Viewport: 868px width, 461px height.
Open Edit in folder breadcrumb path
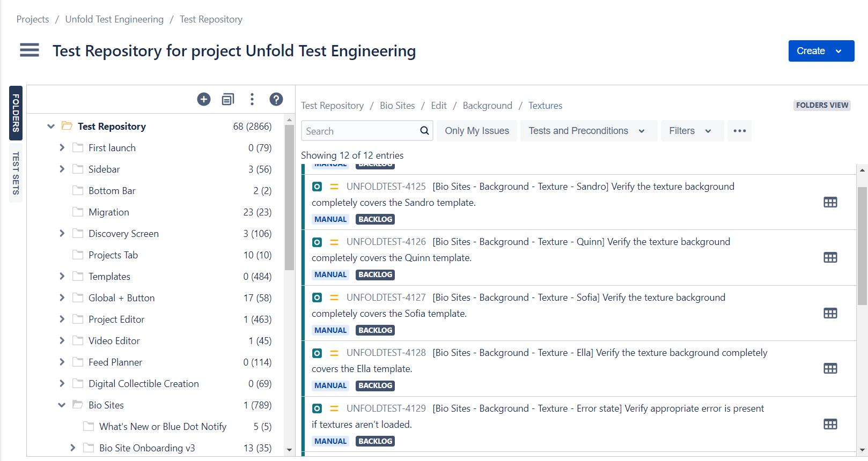[x=439, y=106]
